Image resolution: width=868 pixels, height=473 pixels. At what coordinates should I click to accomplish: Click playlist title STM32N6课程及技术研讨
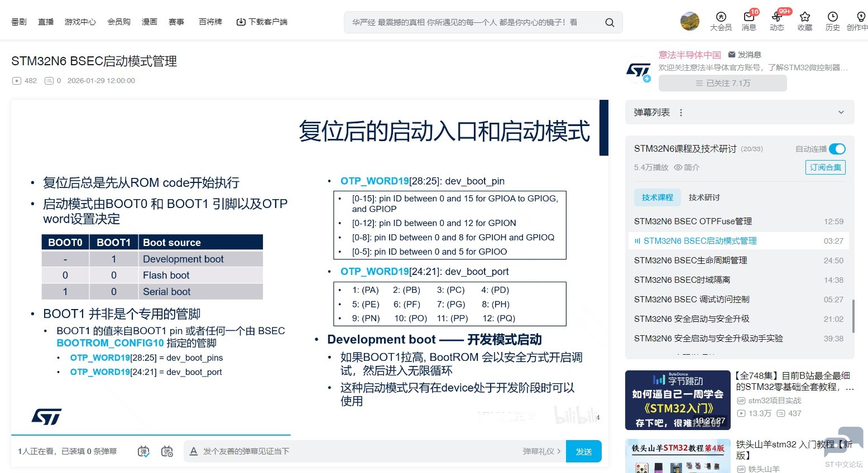(685, 149)
